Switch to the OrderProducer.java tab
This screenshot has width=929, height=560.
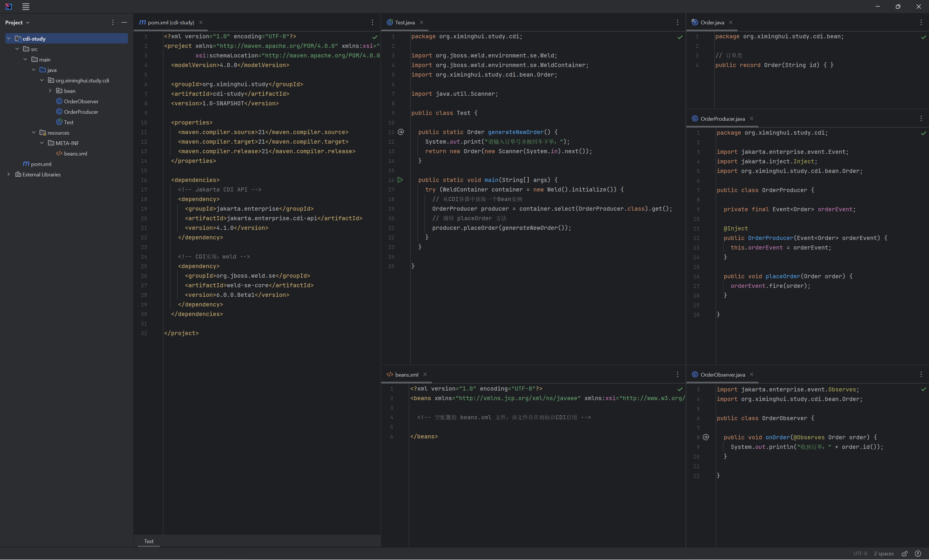pos(722,119)
